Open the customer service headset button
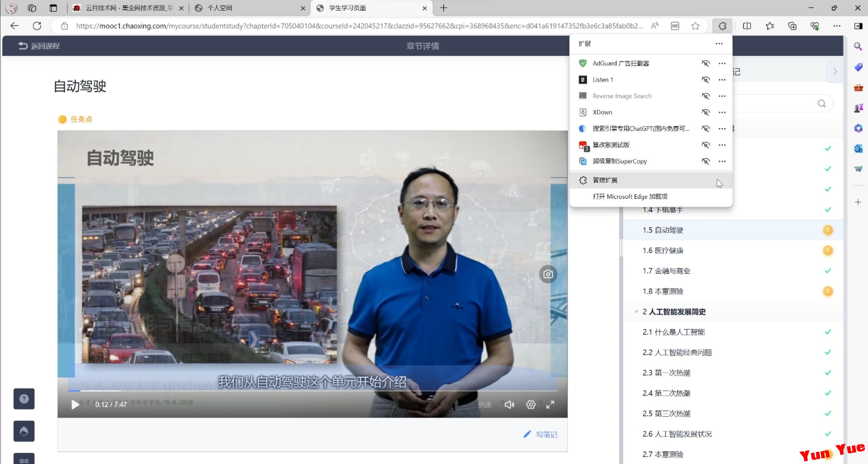Image resolution: width=868 pixels, height=464 pixels. coord(24,431)
